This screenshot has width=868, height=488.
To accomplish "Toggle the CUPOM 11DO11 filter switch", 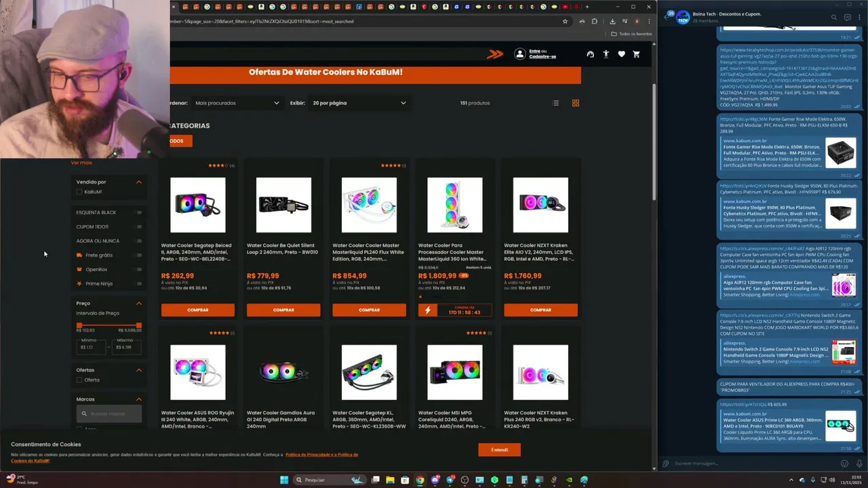I will coord(138,226).
